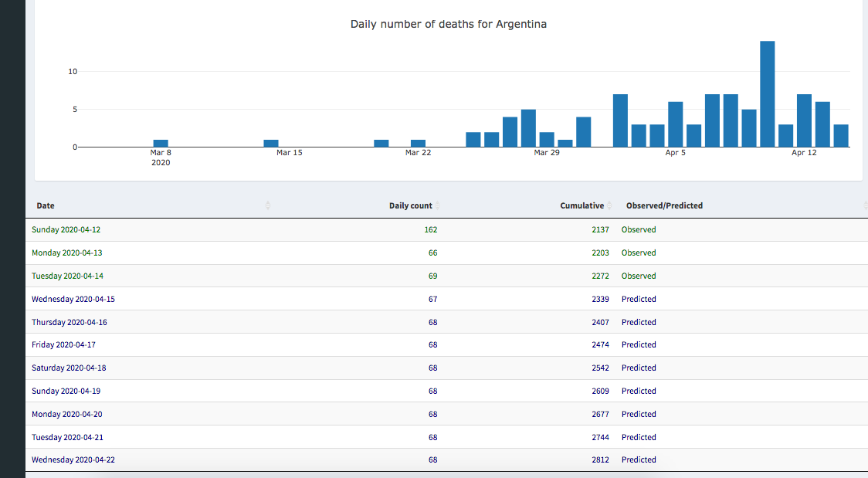The width and height of the screenshot is (868, 478).
Task: Click sort arrows at Observed/Predicted column end
Action: pos(865,205)
